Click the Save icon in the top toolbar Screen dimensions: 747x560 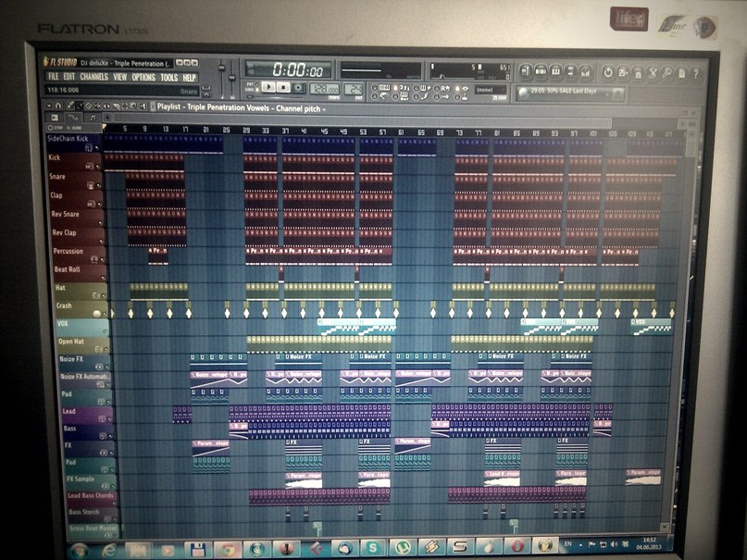(623, 73)
